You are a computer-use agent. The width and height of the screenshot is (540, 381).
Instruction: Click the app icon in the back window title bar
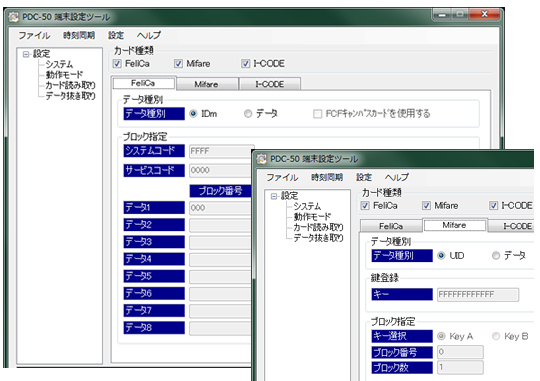[x=14, y=17]
